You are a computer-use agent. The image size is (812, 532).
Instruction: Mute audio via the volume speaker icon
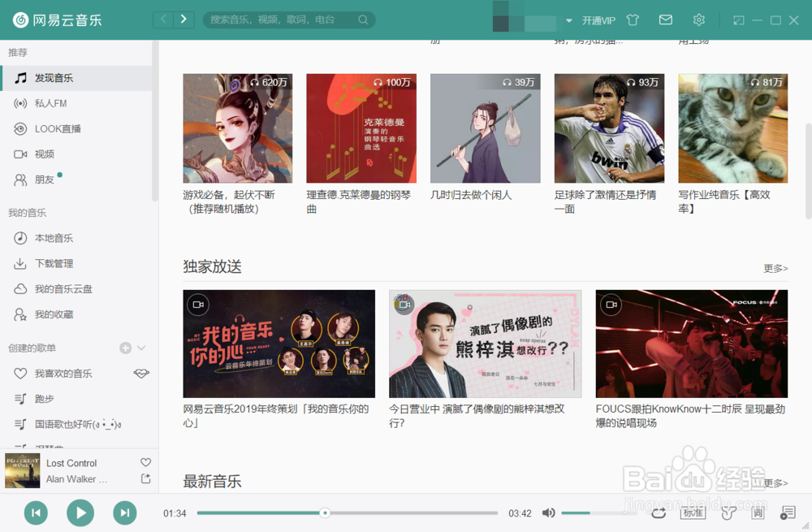pyautogui.click(x=548, y=513)
